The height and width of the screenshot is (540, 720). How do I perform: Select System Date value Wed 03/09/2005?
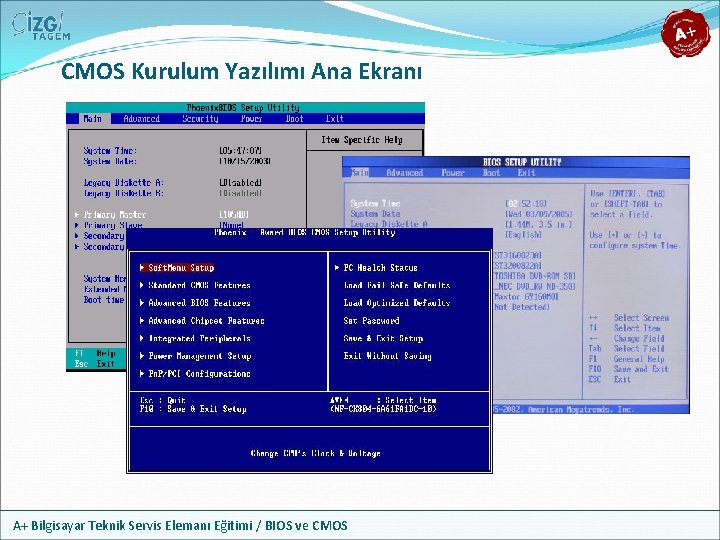539,214
